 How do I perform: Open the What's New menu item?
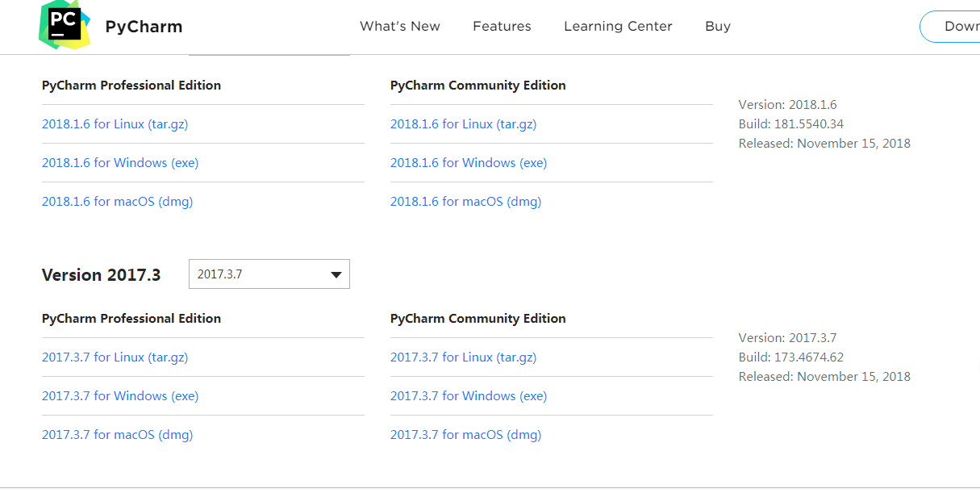click(x=400, y=27)
